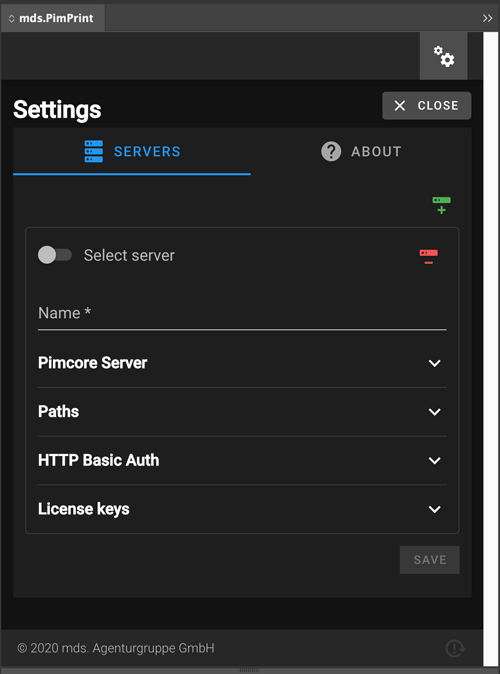The height and width of the screenshot is (674, 500).
Task: Add a new server with green icon
Action: (x=441, y=205)
